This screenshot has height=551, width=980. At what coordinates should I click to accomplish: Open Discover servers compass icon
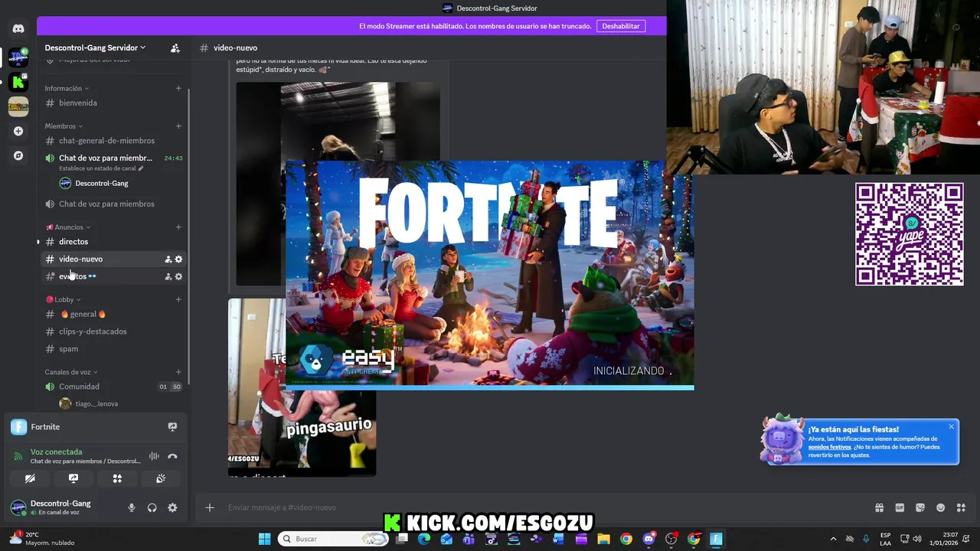click(x=18, y=155)
